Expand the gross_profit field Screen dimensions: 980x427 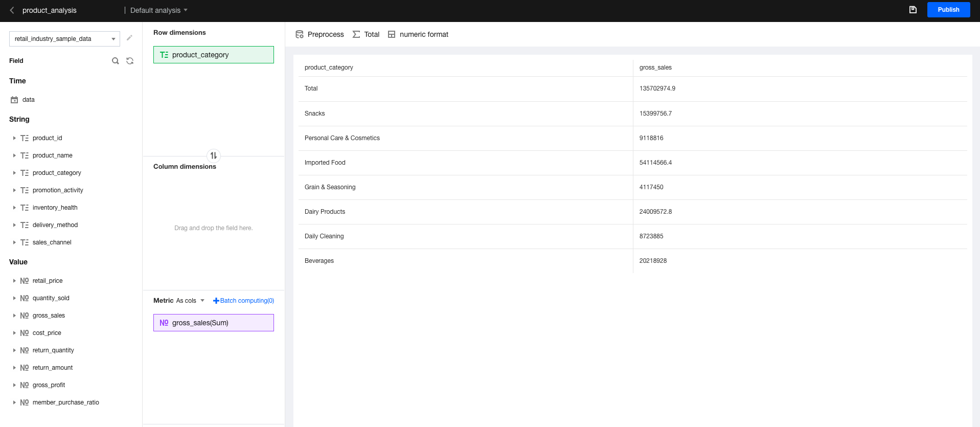tap(14, 385)
